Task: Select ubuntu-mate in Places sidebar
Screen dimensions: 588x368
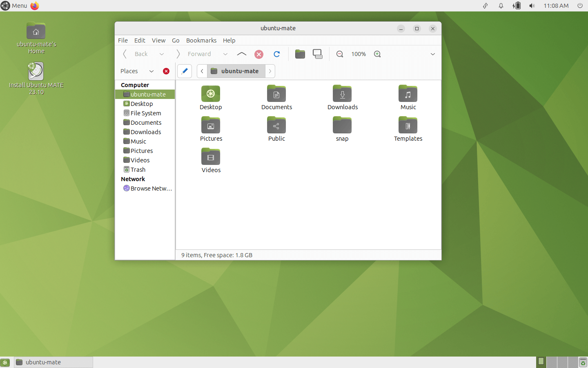Action: click(145, 94)
